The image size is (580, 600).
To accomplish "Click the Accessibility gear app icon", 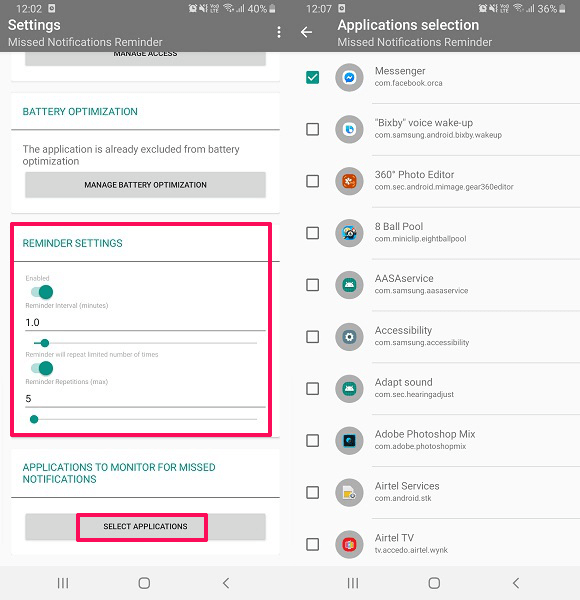I will pyautogui.click(x=349, y=337).
